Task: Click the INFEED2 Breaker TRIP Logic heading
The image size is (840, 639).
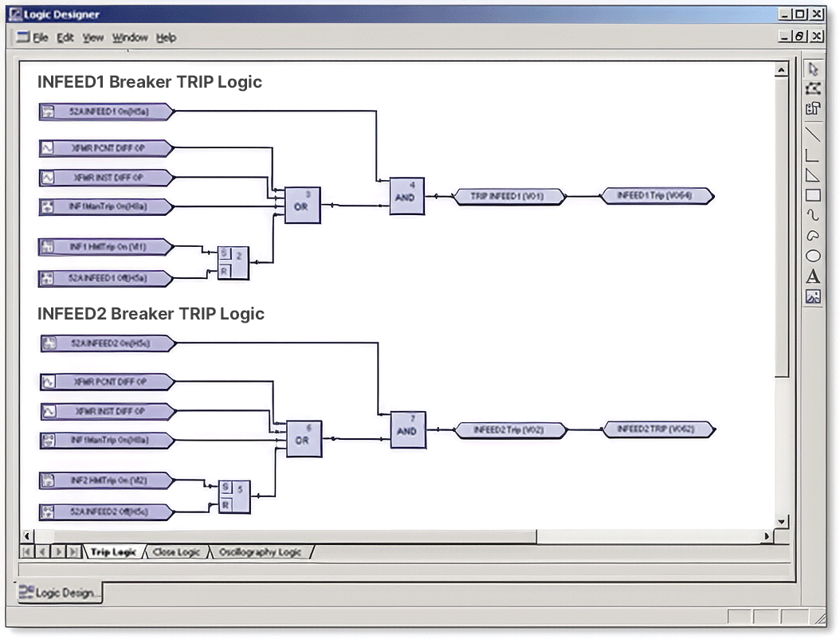Action: [x=151, y=314]
